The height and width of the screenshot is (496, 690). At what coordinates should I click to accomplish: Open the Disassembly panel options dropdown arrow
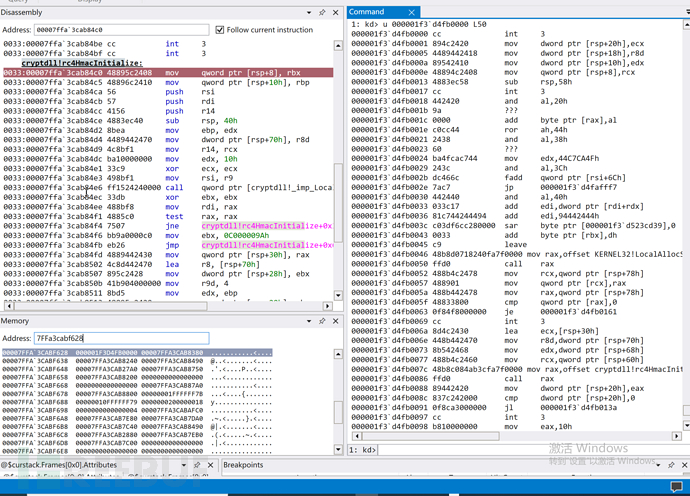point(309,12)
